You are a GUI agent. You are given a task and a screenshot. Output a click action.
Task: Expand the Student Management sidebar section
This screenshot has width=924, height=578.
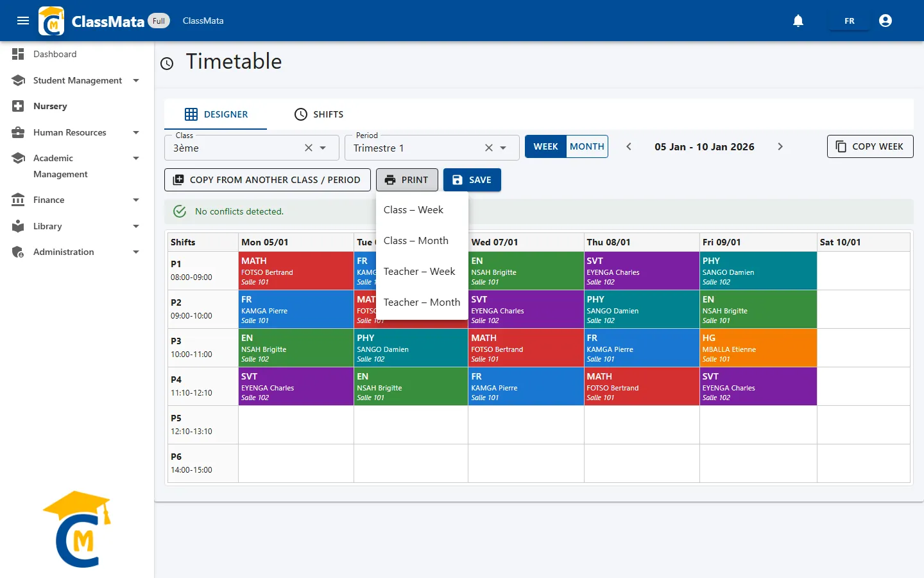tap(136, 80)
